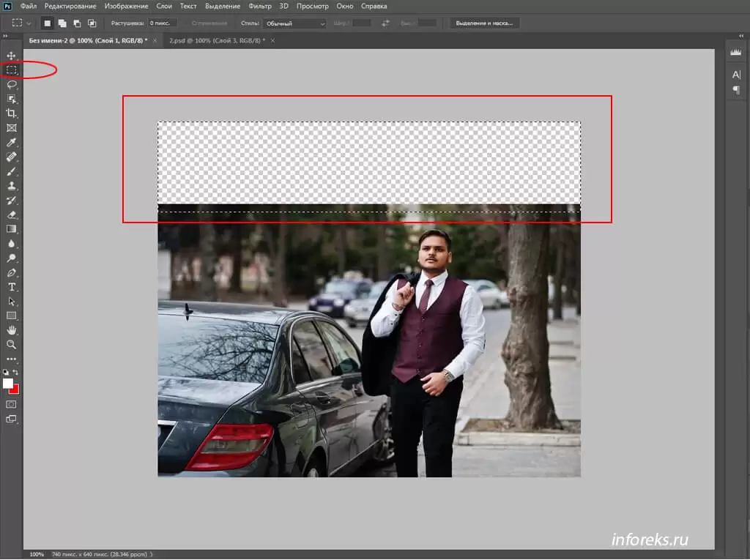Image resolution: width=750 pixels, height=560 pixels.
Task: Enable 'Add to selection' mode
Action: coord(62,23)
